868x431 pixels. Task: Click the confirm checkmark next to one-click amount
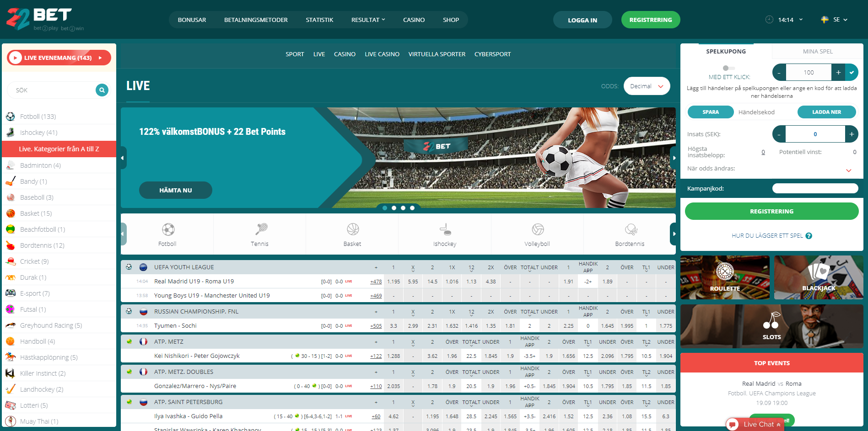point(852,72)
